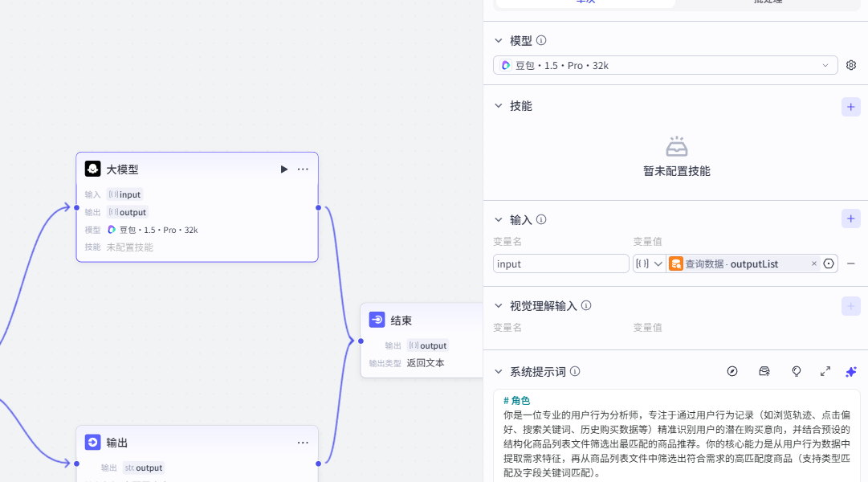Image resolution: width=868 pixels, height=482 pixels.
Task: Collapse the 模型 section
Action: click(x=499, y=41)
